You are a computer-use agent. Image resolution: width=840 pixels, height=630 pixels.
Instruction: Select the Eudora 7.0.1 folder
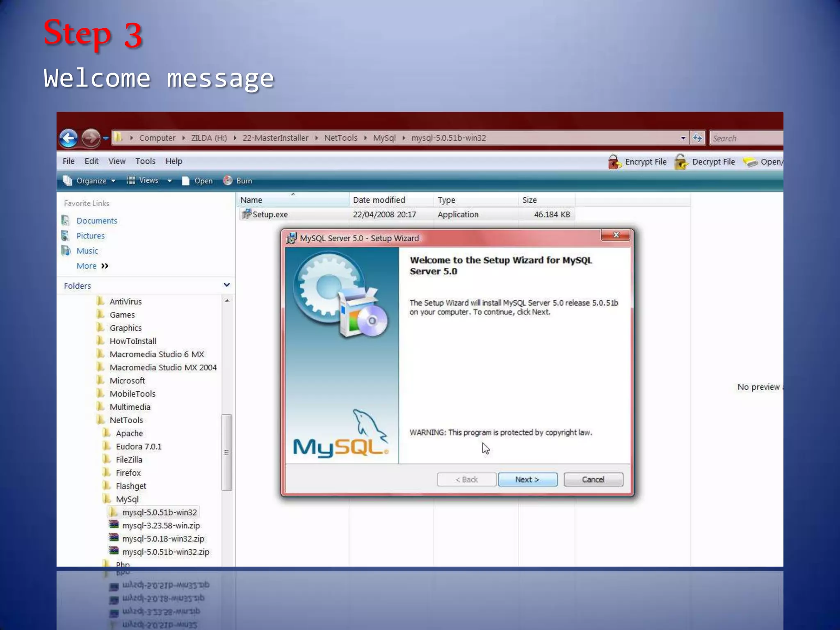139,446
